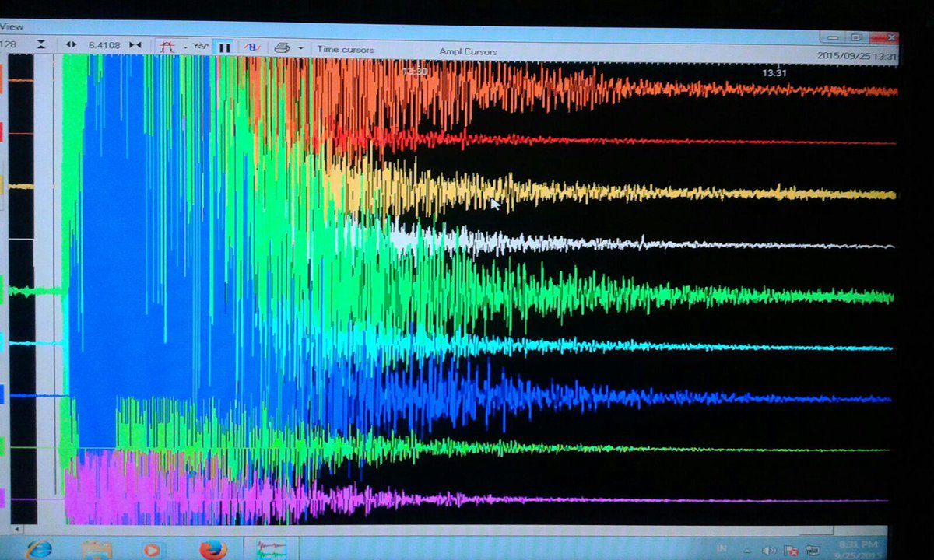This screenshot has height=560, width=934.
Task: Click the hourglass zoom icon near the left
Action: click(x=41, y=45)
